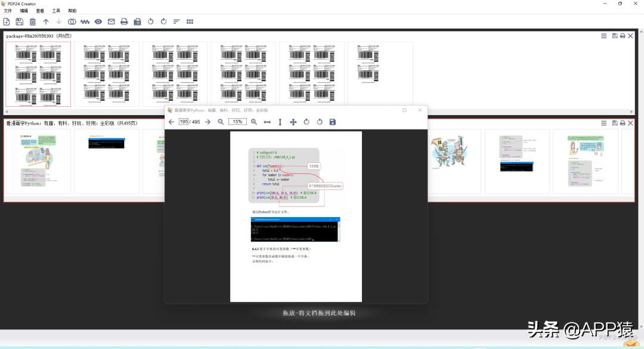Open the 文件 menu
This screenshot has width=644, height=349.
8,11
